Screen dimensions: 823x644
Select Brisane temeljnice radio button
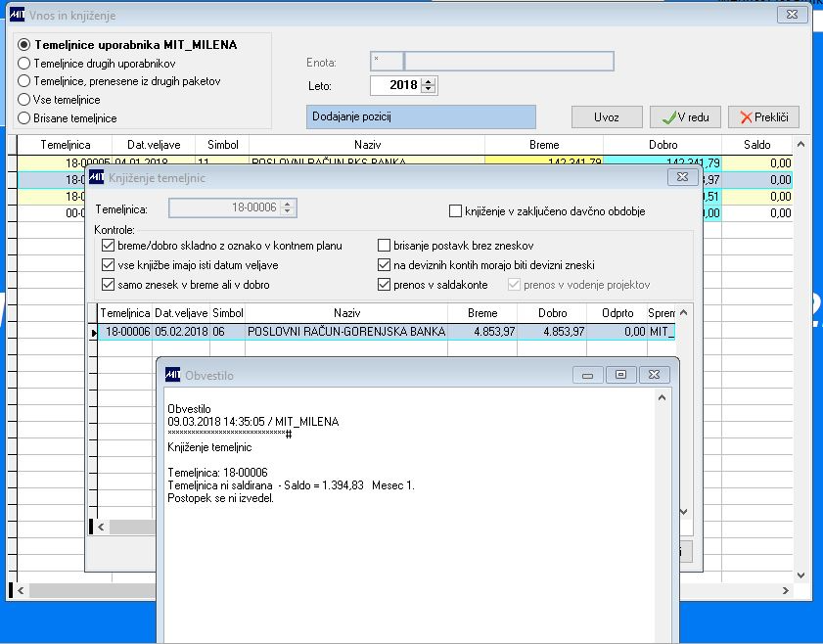(24, 118)
